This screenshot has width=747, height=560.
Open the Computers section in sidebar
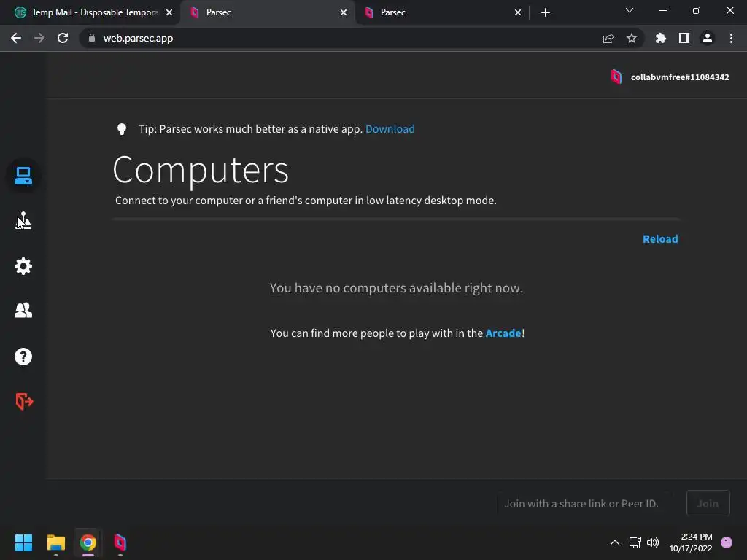23,176
